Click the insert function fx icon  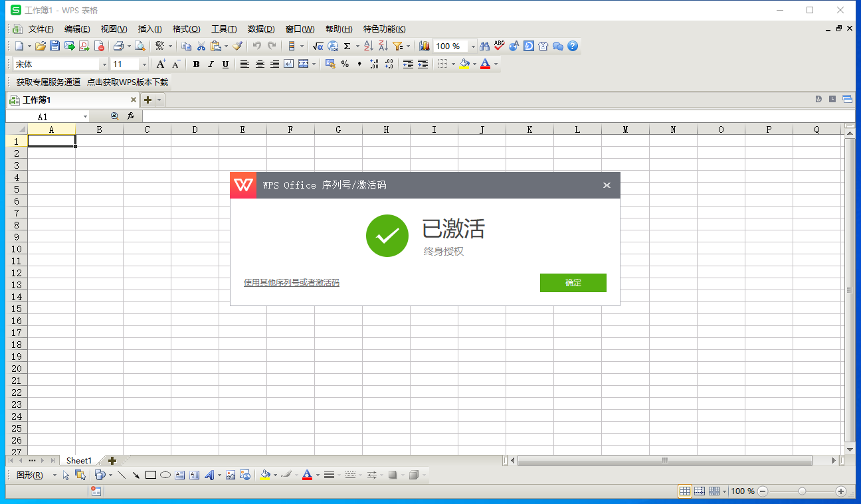(x=131, y=116)
